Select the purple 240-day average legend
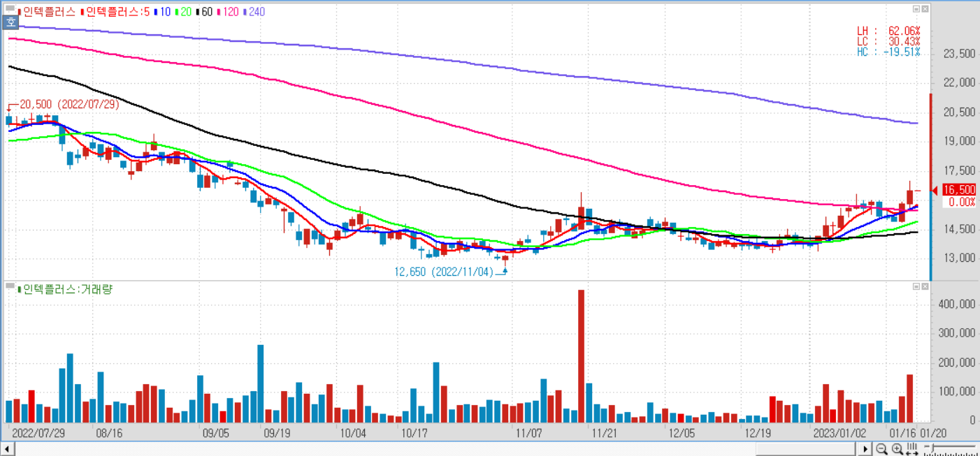The image size is (980, 456). tap(254, 12)
